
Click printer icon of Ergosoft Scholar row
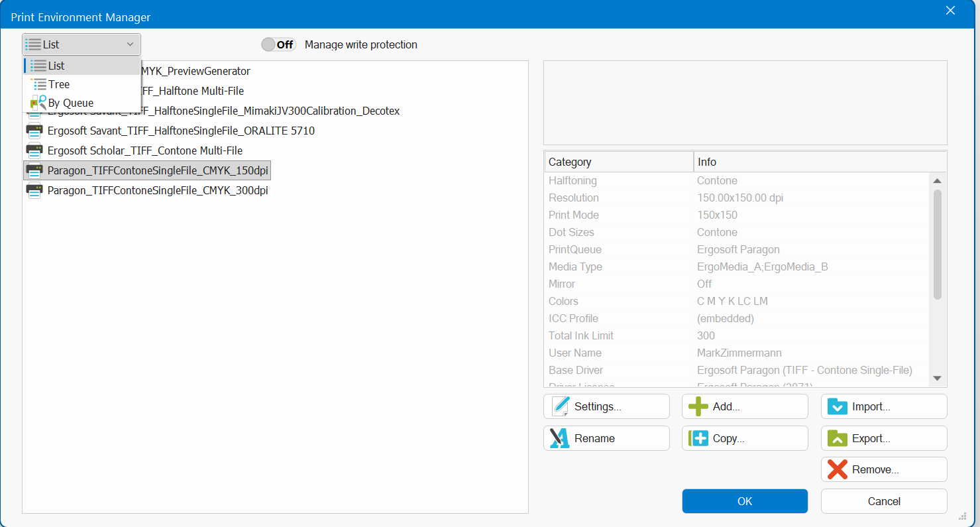pyautogui.click(x=34, y=150)
